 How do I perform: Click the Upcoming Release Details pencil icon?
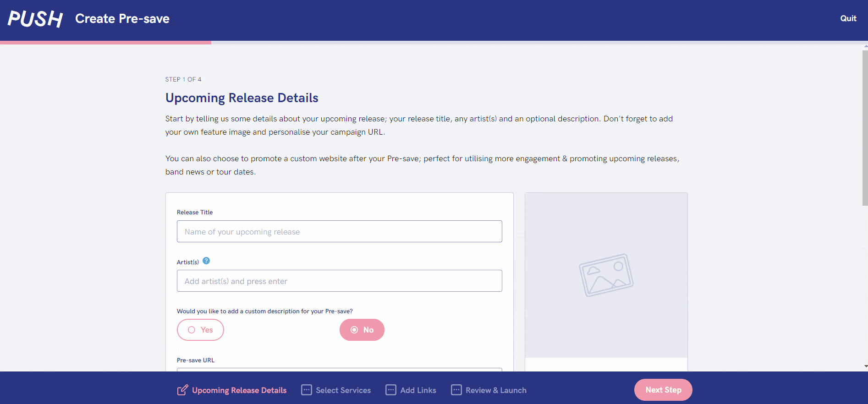pos(182,390)
